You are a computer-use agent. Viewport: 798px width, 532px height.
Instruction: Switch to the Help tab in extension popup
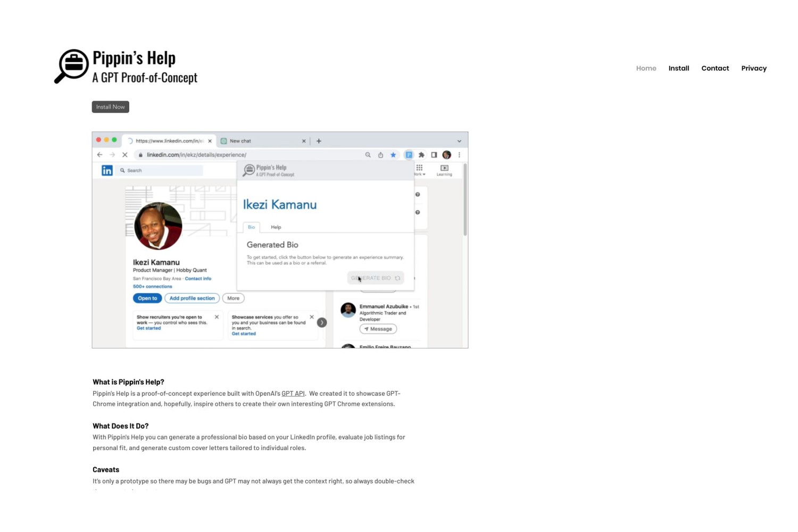tap(276, 227)
